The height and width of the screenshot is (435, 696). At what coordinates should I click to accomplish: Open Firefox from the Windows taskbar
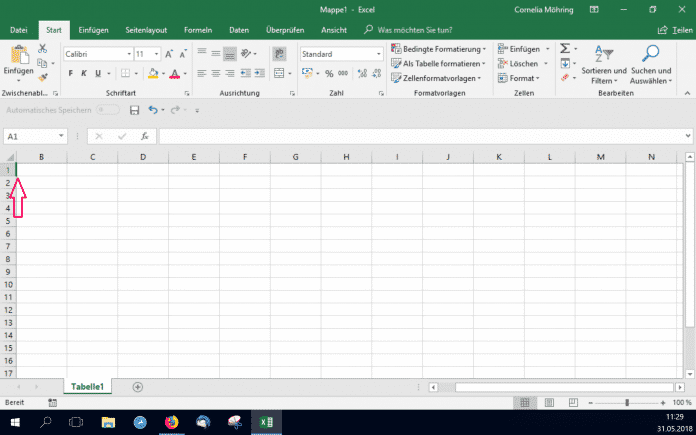tap(171, 423)
